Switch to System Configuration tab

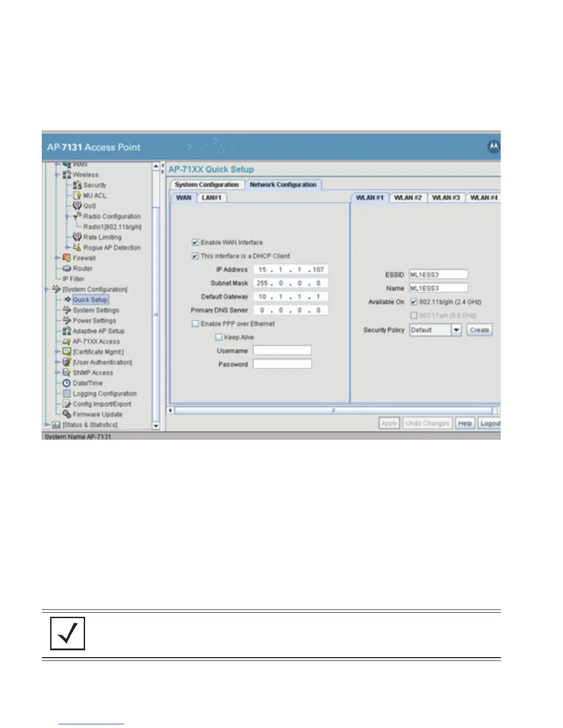[207, 185]
